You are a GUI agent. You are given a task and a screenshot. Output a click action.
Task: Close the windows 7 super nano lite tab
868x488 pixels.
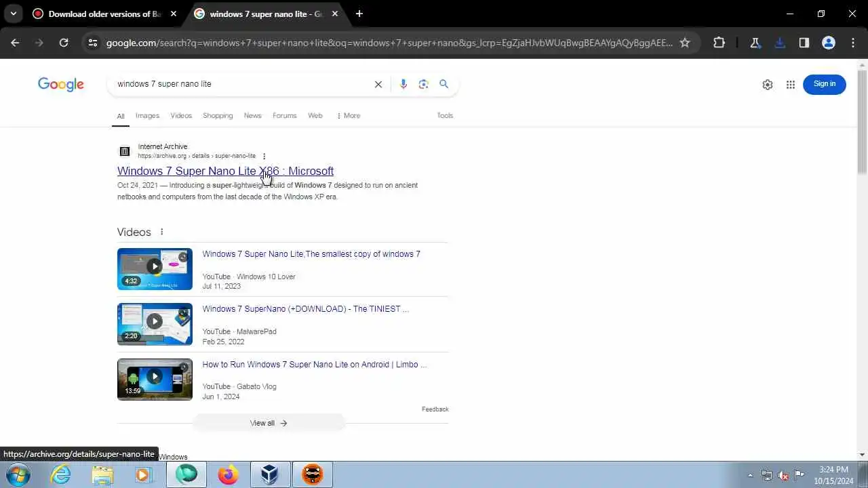point(335,14)
